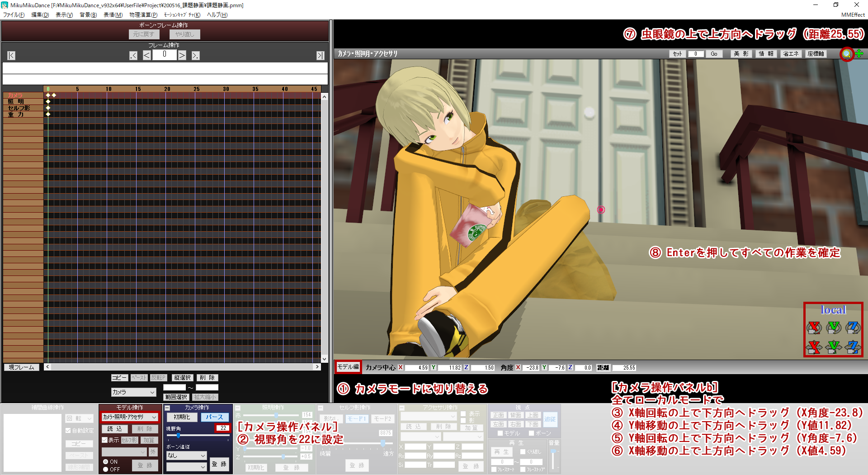This screenshot has height=475, width=868.
Task: Click the magnifying glass zoom icon
Action: click(x=846, y=54)
